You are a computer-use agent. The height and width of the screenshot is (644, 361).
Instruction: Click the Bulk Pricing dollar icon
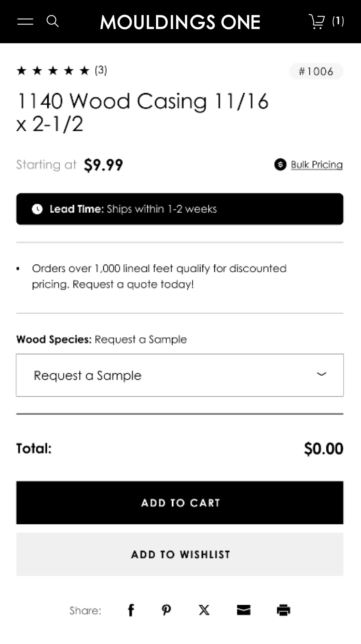[x=280, y=165]
